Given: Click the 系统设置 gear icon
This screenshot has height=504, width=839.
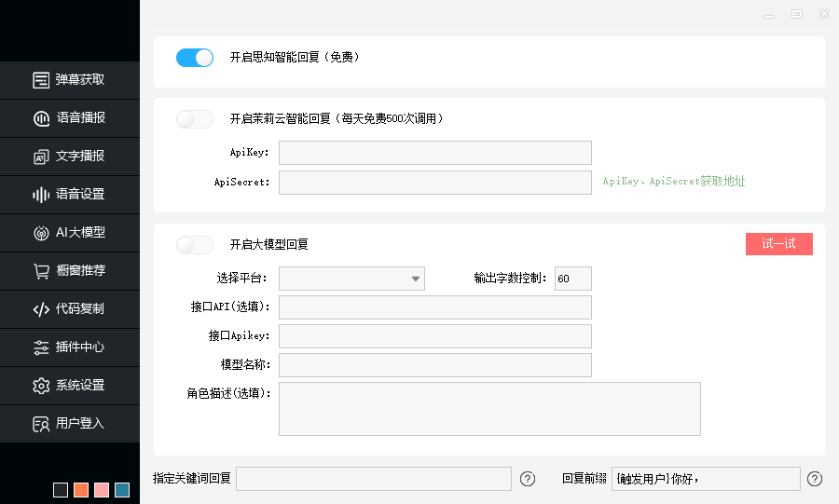Looking at the screenshot, I should point(41,386).
